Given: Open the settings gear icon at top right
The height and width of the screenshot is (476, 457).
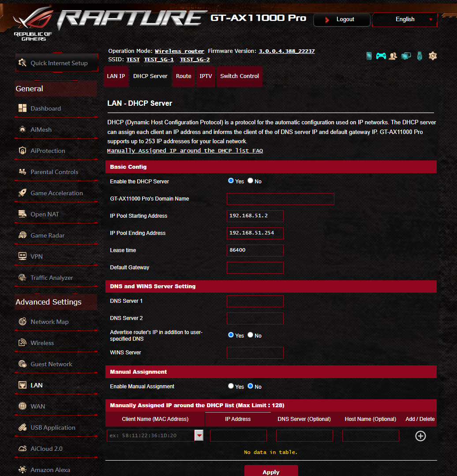Looking at the screenshot, I should 433,56.
